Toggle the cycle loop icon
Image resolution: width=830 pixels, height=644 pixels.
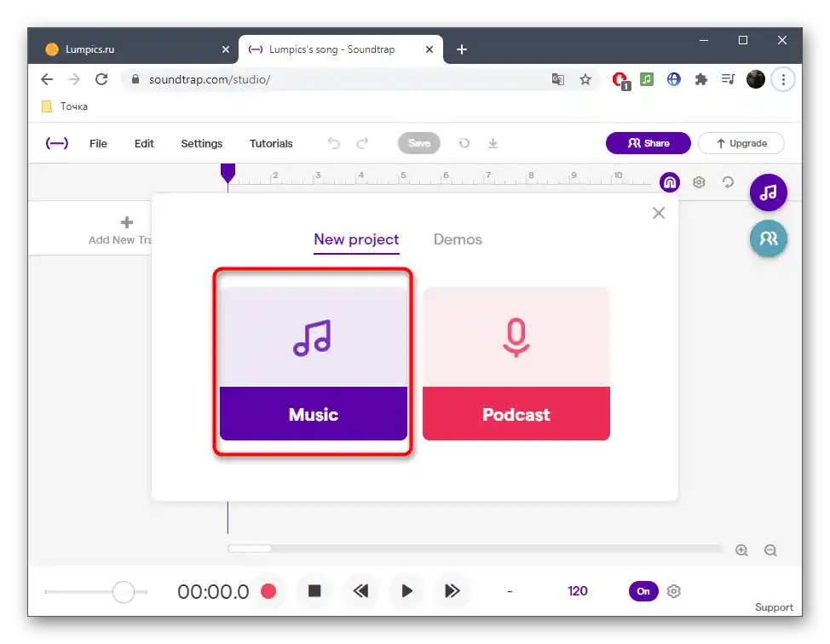point(728,182)
